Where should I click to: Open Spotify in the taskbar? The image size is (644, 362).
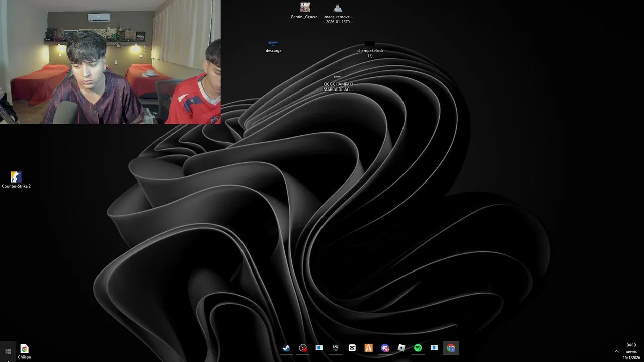(418, 348)
